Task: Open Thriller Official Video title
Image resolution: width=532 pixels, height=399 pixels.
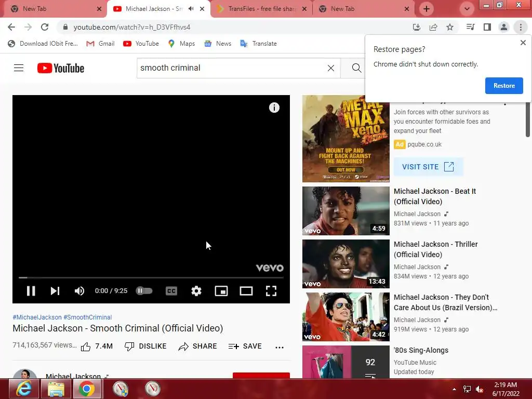Action: pos(436,249)
